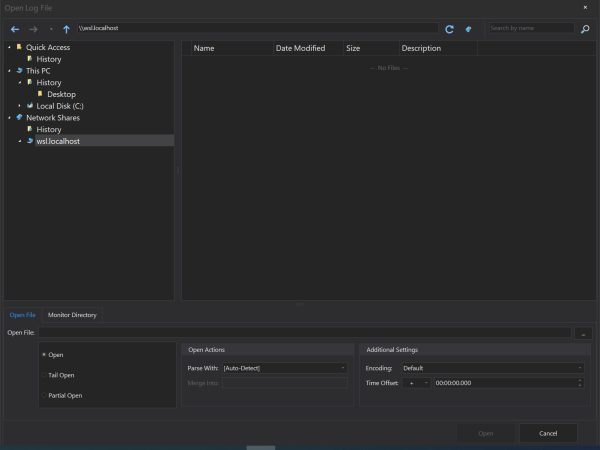600x450 pixels.
Task: Expand the Local Disk (C:) node
Action: [20, 106]
